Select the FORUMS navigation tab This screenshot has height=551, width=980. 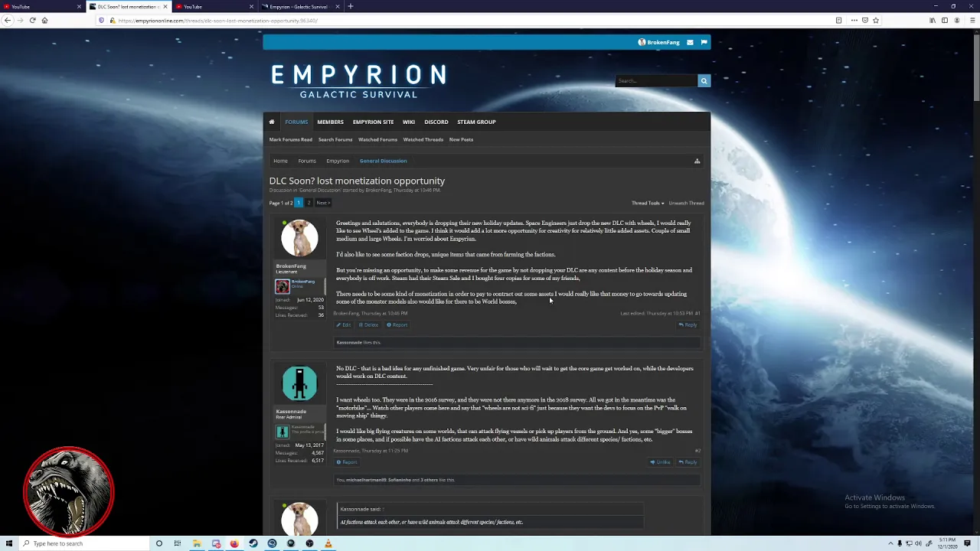point(296,122)
